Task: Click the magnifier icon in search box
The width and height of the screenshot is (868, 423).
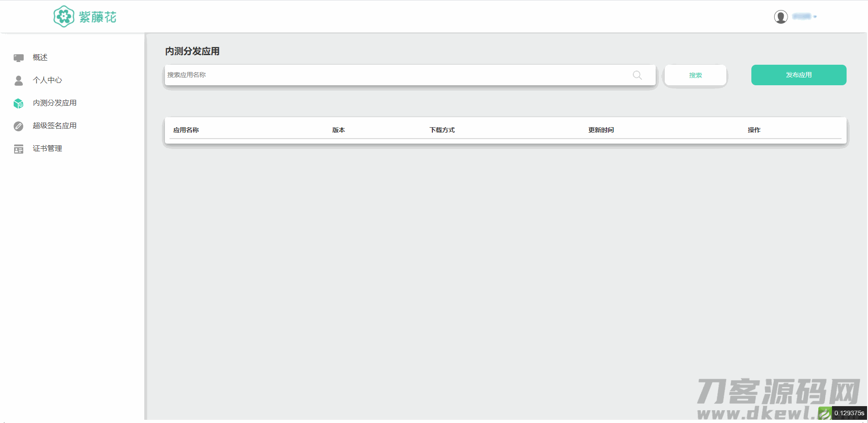Action: (637, 75)
